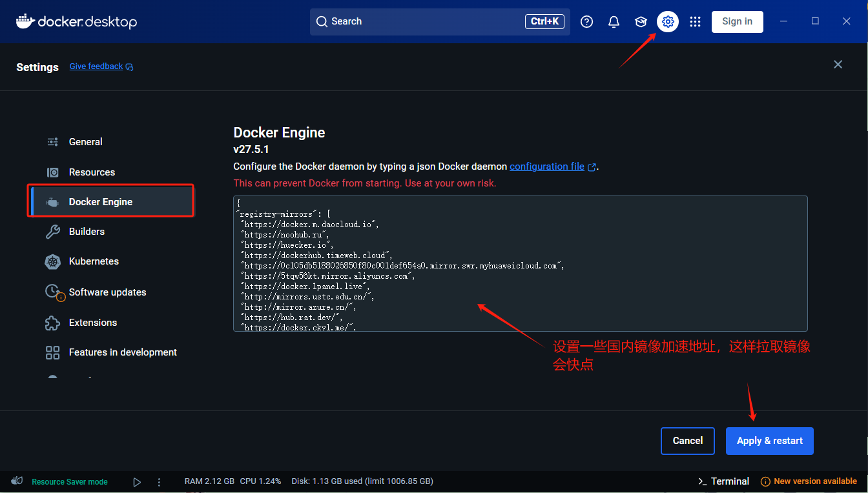Click the settings gear icon

668,21
